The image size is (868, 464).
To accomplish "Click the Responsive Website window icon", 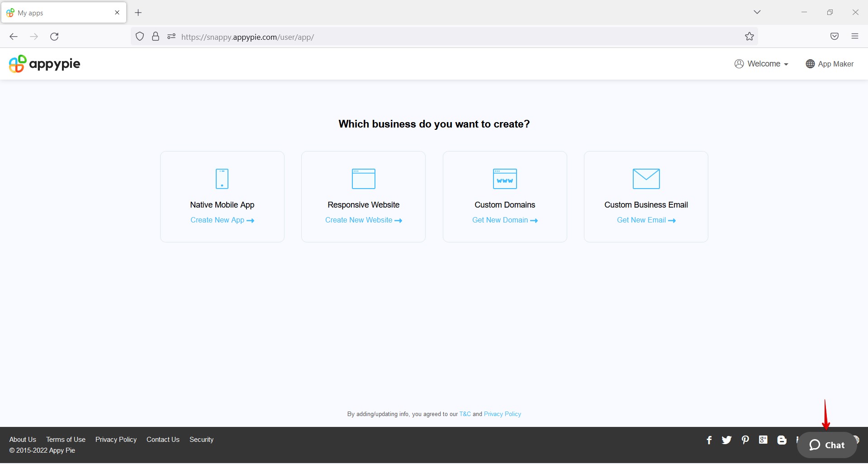I will click(x=364, y=179).
